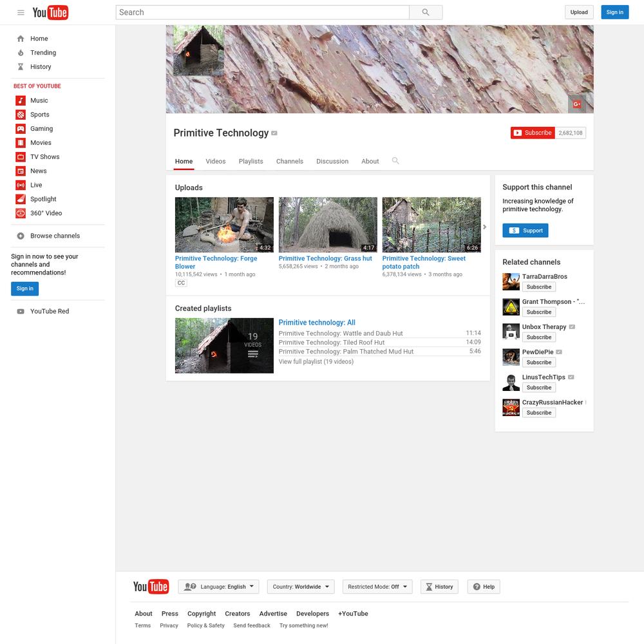Open the Country: Worldwide dropdown
Screen dimensions: 644x644
(301, 587)
